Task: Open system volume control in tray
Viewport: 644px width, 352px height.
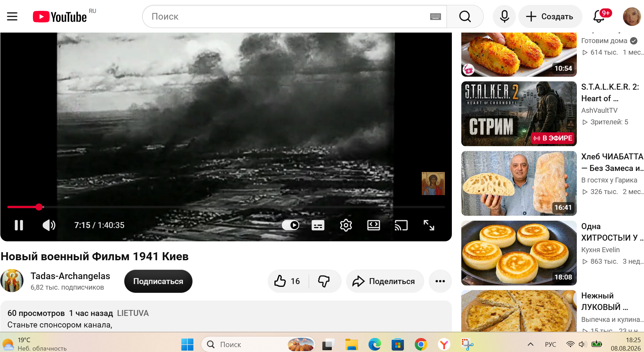Action: click(582, 344)
